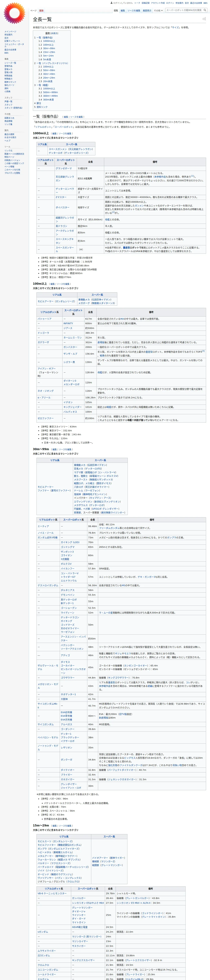210x980 pixels.
Task: Open 記事テンプレート in the sidebar
Action: click(x=12, y=41)
